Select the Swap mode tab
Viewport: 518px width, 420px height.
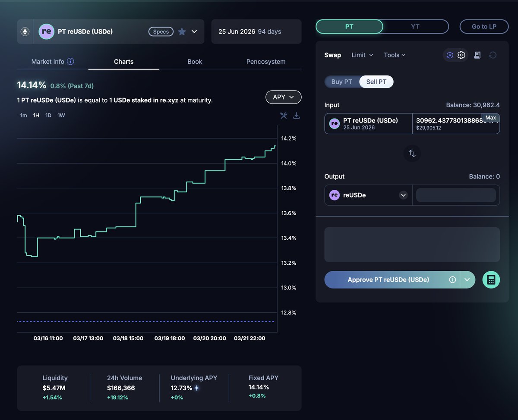333,55
